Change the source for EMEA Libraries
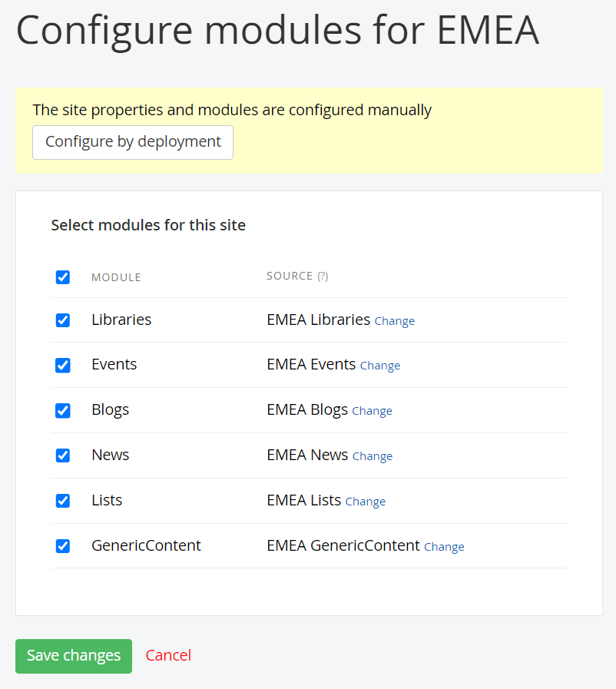 [394, 321]
